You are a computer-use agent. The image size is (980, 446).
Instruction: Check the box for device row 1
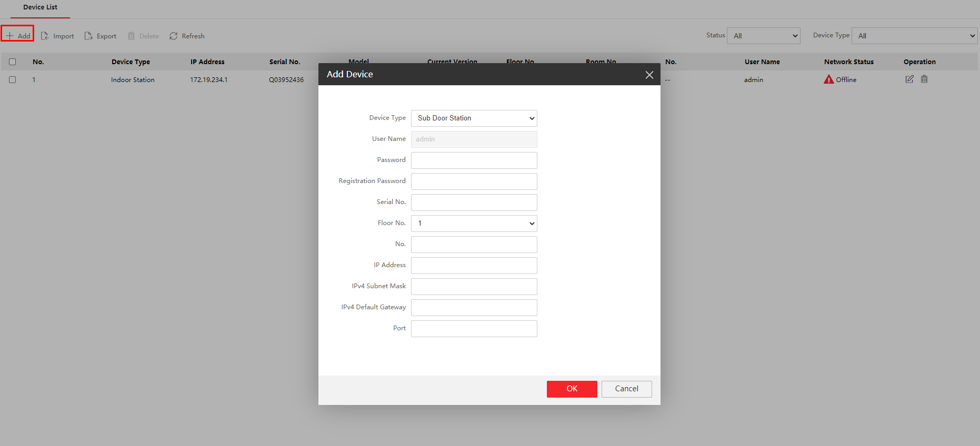pyautogui.click(x=13, y=80)
